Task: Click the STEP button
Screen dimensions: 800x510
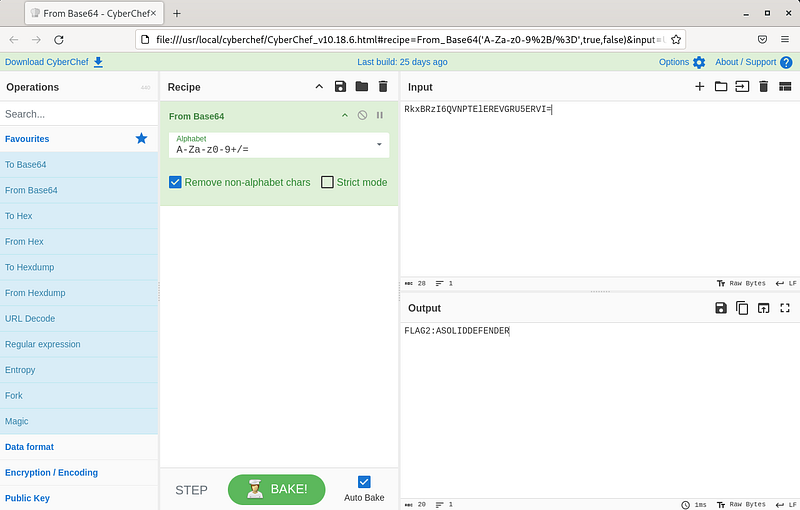Action: [x=191, y=490]
